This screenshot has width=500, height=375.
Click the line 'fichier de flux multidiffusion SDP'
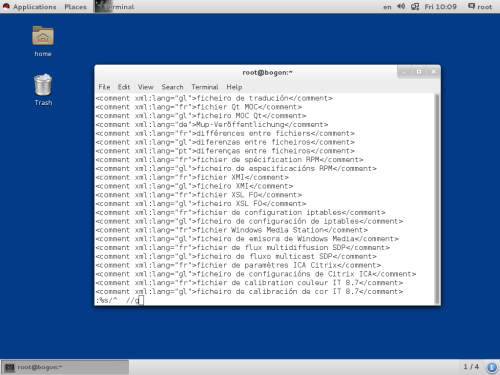[243, 247]
